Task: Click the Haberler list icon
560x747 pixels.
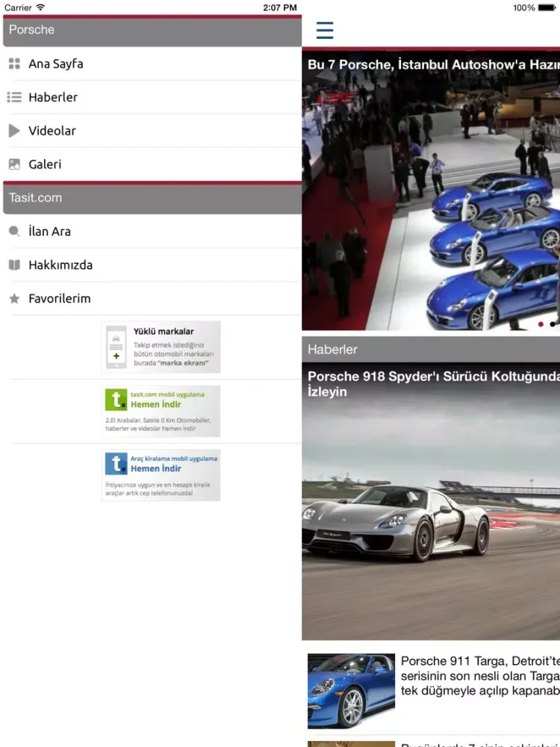Action: [x=14, y=97]
